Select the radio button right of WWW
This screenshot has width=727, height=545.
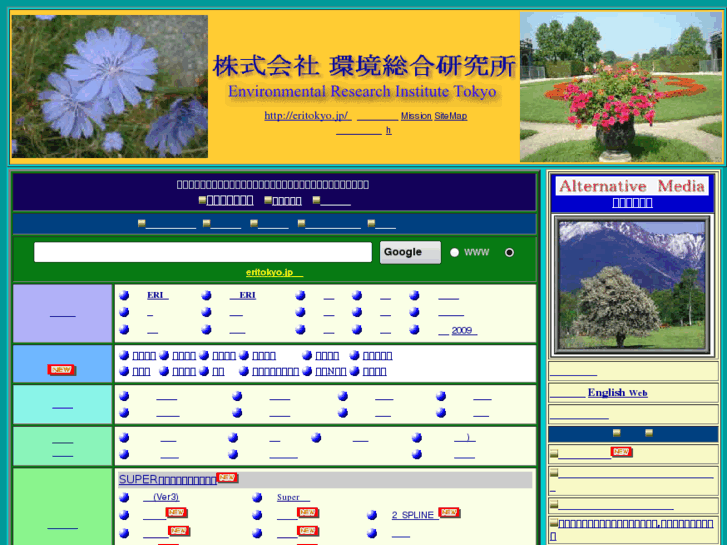click(x=509, y=252)
